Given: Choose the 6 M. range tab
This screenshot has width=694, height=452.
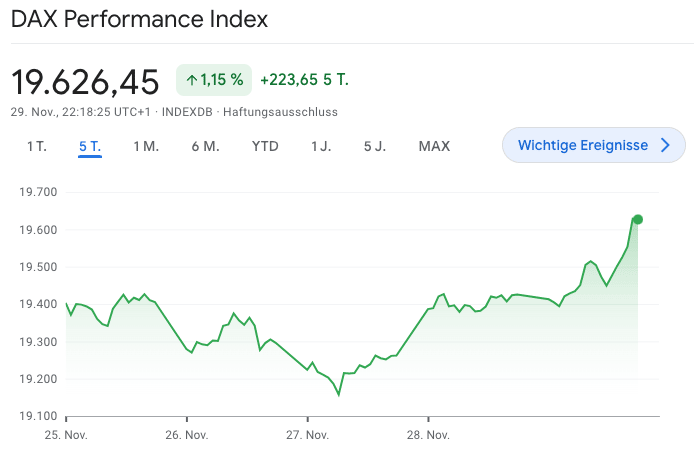Looking at the screenshot, I should (205, 146).
